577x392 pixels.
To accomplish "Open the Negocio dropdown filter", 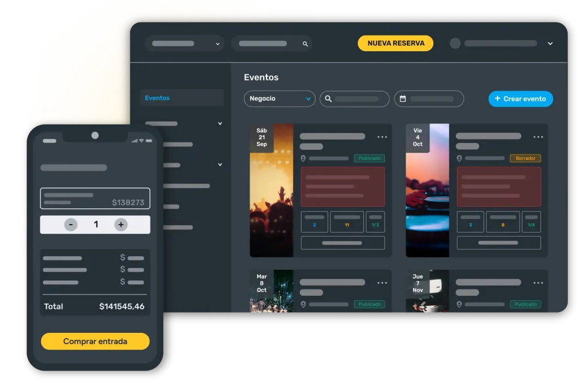I will point(279,99).
